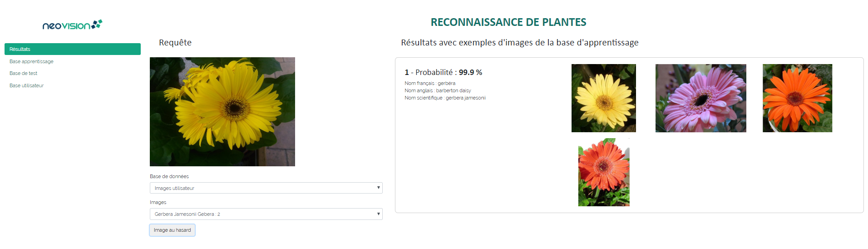868x249 pixels.
Task: Click the Requête section heading
Action: 175,43
